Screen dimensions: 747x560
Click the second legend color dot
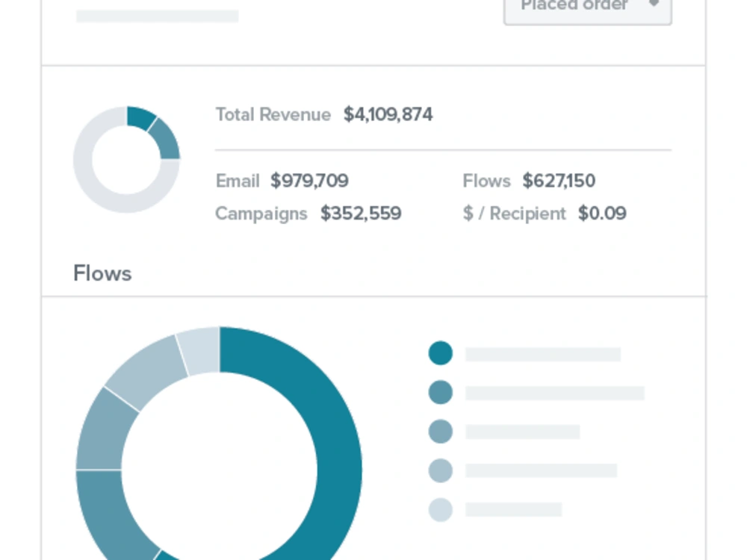coord(440,393)
